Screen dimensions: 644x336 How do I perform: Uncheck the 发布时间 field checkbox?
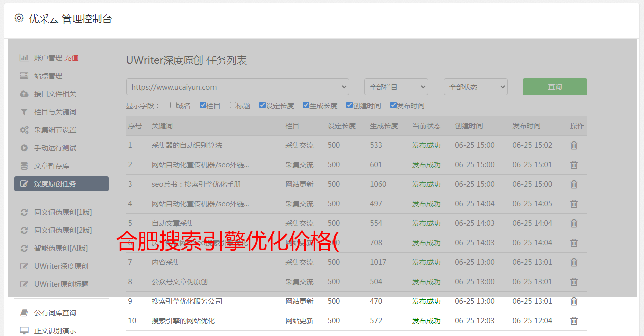point(393,105)
